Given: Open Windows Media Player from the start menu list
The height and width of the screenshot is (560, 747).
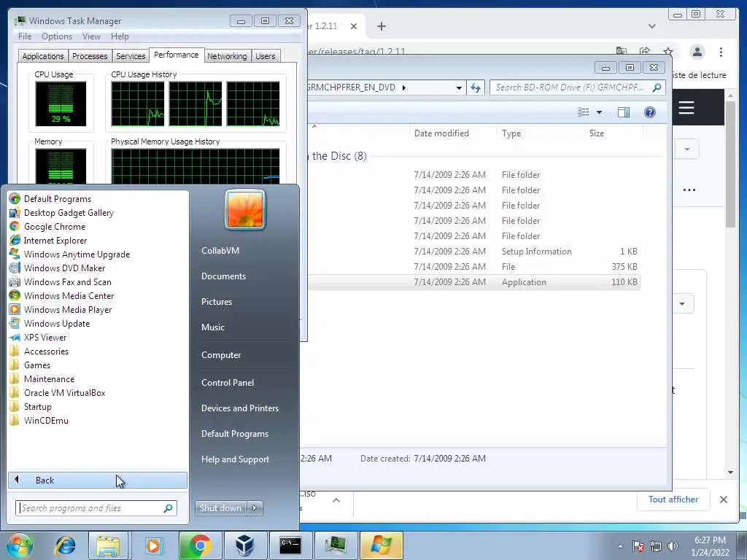Looking at the screenshot, I should [x=68, y=309].
